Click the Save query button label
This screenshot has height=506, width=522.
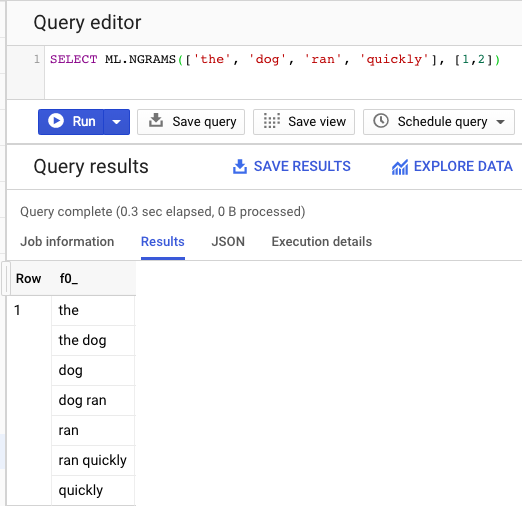(204, 122)
